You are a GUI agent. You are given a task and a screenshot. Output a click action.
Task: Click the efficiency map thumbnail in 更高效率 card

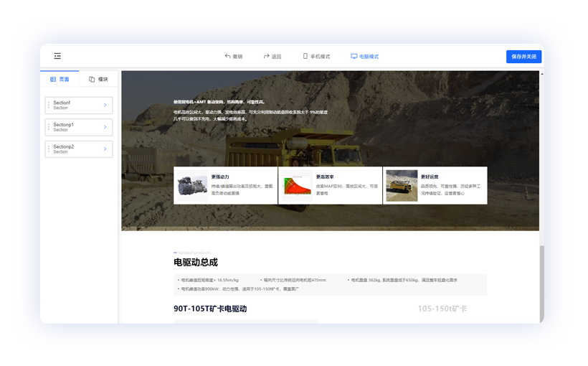pos(297,185)
